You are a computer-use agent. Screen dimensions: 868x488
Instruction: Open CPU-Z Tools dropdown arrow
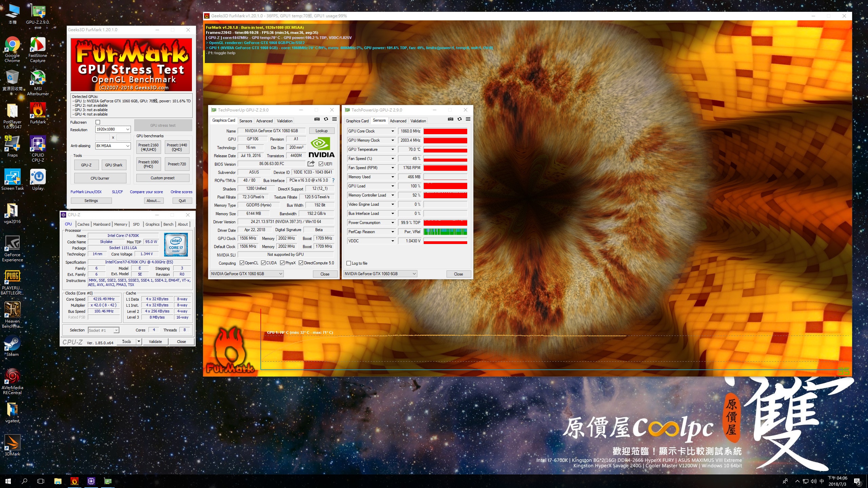point(139,342)
